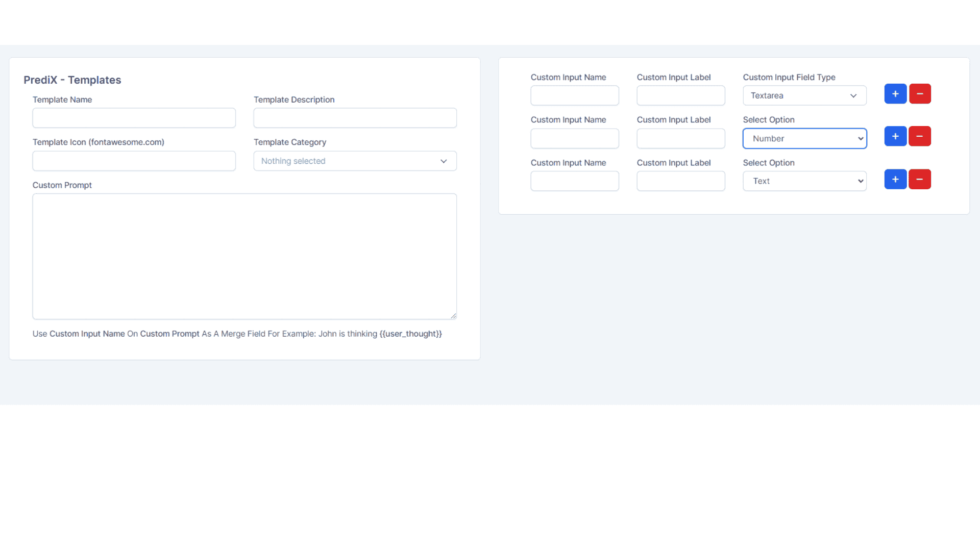This screenshot has width=980, height=551.
Task: Click the blue plus button in the Textarea row
Action: [895, 94]
